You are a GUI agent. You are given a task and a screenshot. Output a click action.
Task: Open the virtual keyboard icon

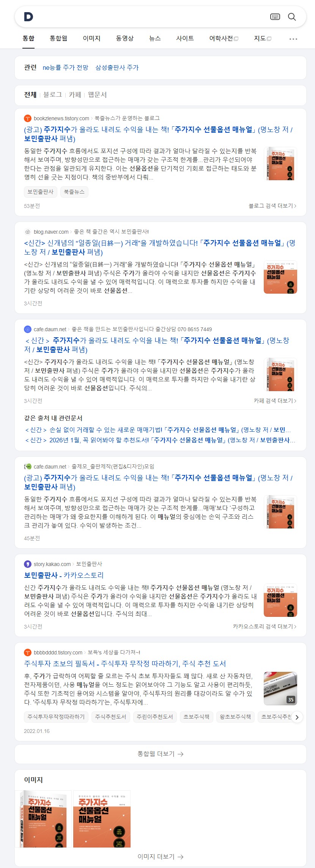pyautogui.click(x=275, y=17)
